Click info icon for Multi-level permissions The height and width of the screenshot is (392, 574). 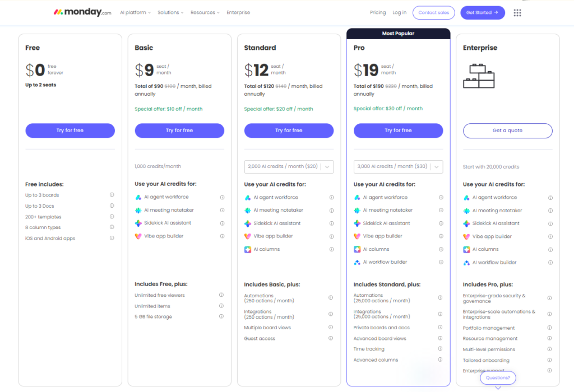[549, 349]
